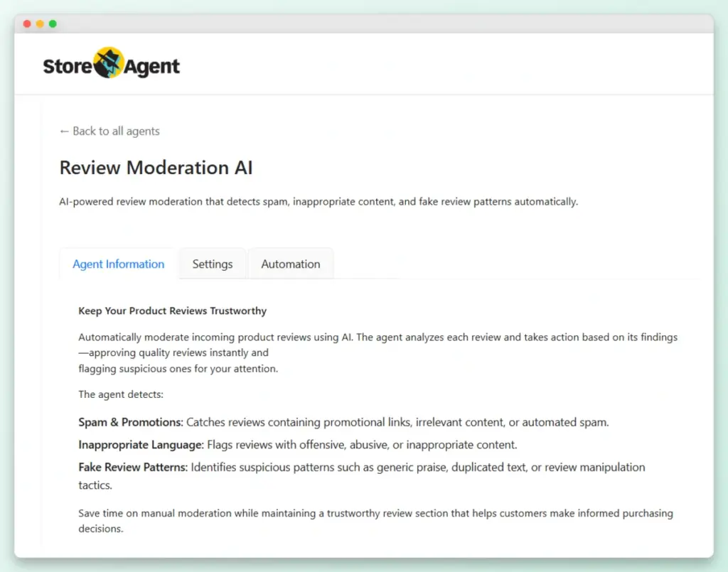
Task: Click the Agent wordmark next to the logo
Action: pyautogui.click(x=152, y=65)
